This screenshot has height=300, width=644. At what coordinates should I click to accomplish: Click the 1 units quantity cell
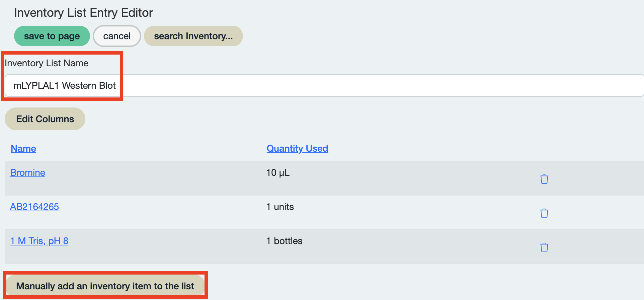click(280, 207)
